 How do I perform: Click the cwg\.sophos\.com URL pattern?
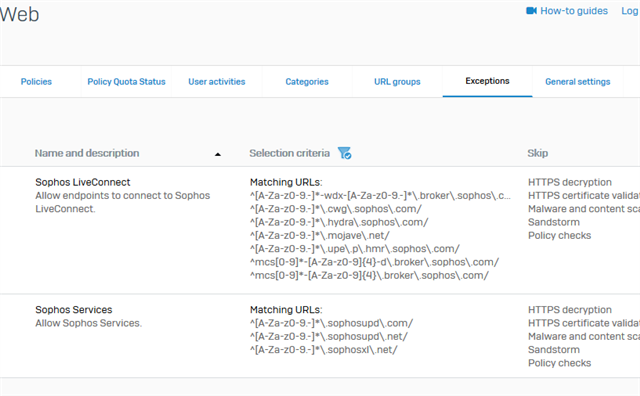click(336, 209)
